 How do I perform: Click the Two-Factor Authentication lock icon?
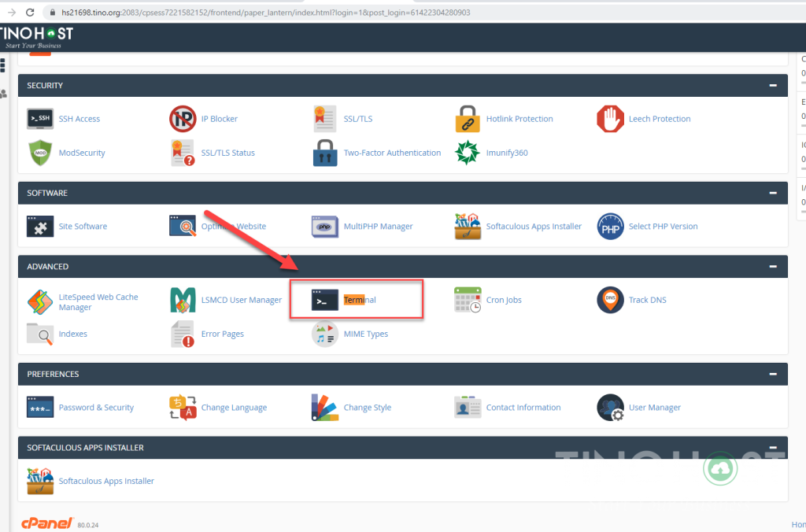[325, 153]
